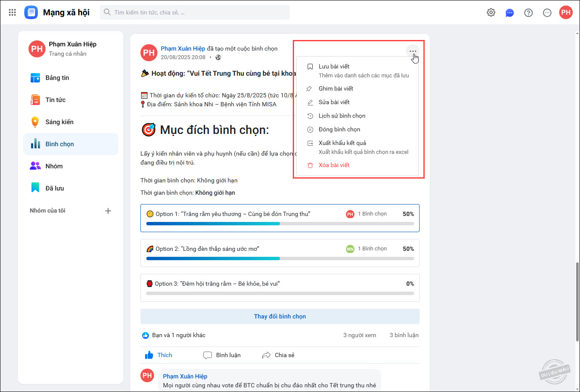Click the PH voter avatar on Option 1

(x=350, y=214)
